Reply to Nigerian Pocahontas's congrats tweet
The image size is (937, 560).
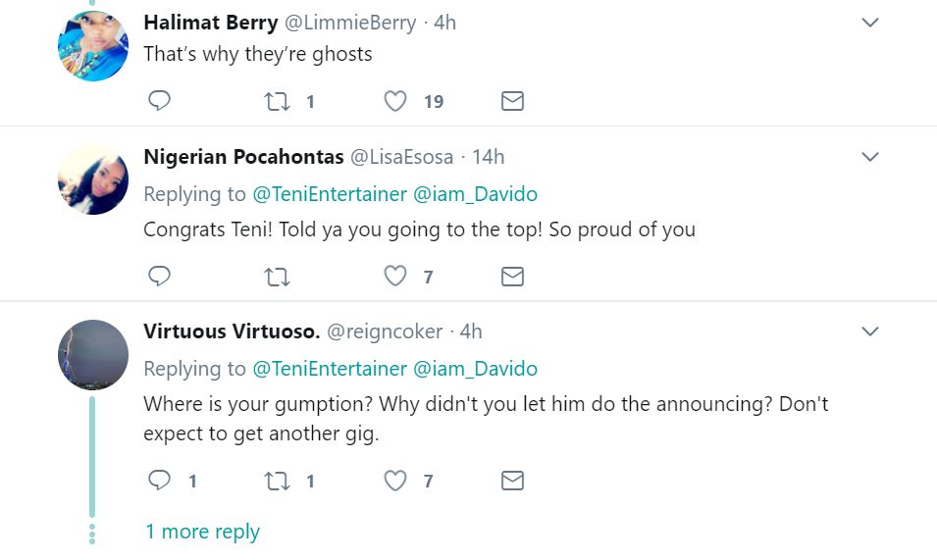click(x=159, y=277)
